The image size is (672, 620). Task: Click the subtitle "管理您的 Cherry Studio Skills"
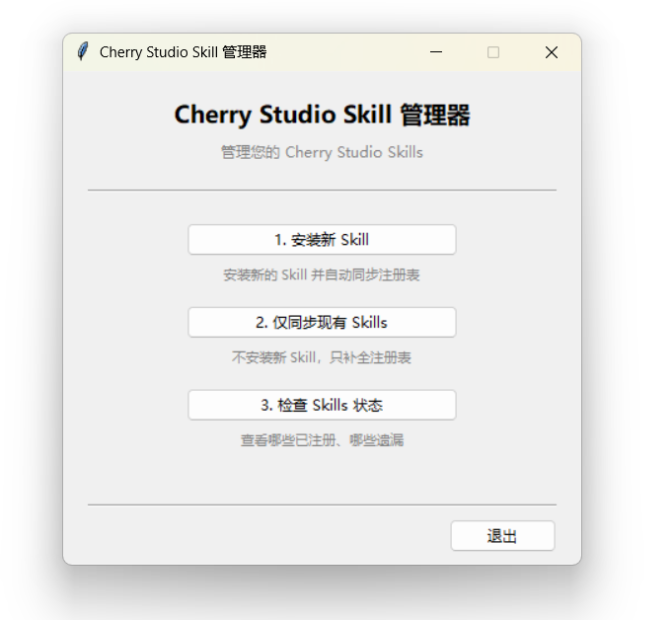pos(322,153)
